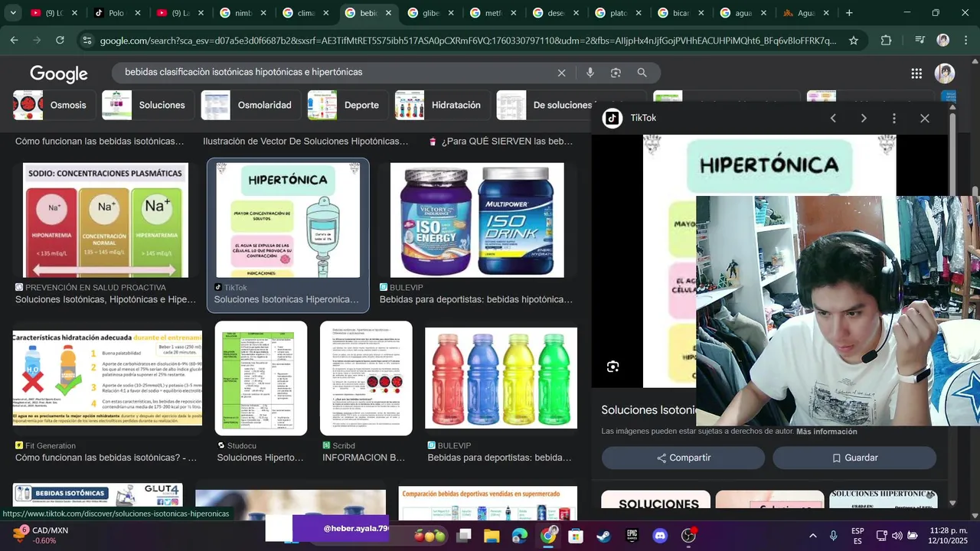Open the sodium plasma concentrations image
The height and width of the screenshot is (551, 980).
[x=106, y=220]
